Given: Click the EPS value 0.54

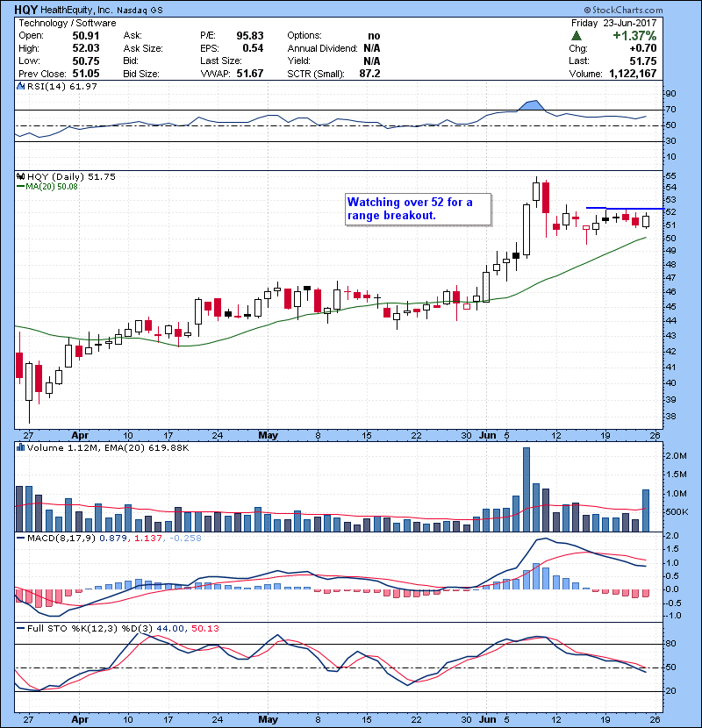Looking at the screenshot, I should click(x=253, y=48).
